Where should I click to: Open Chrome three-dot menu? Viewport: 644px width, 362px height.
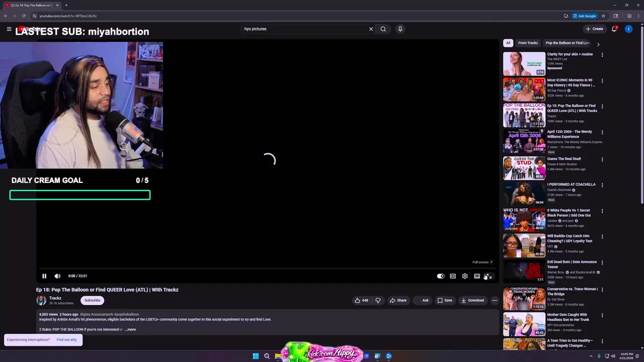click(638, 16)
